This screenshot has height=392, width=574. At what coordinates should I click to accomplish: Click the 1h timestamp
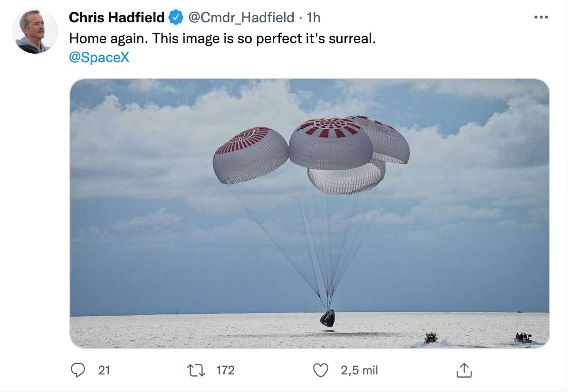tap(312, 18)
